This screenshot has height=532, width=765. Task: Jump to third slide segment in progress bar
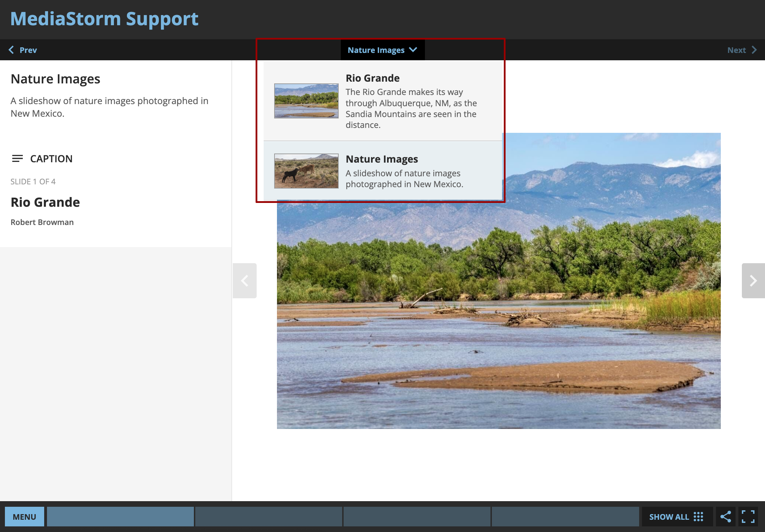coord(417,517)
